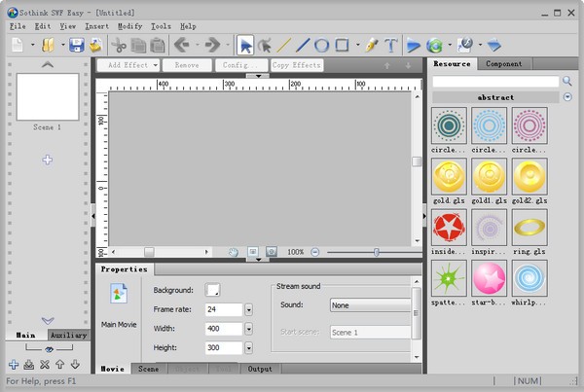This screenshot has height=392, width=584.
Task: Click the Add Effect button
Action: tap(128, 65)
